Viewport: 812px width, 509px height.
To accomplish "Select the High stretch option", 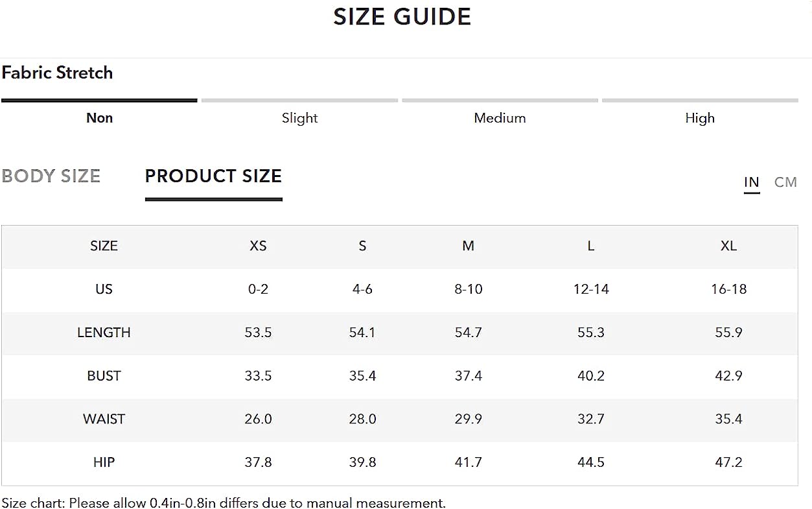I will coord(700,118).
